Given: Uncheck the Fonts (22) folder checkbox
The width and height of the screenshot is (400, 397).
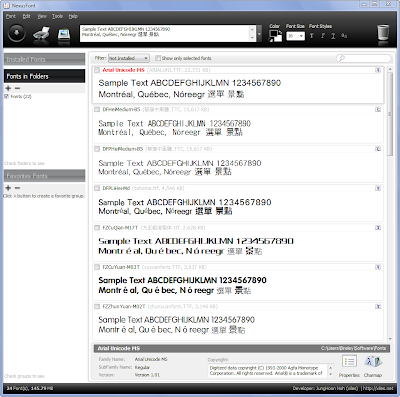Looking at the screenshot, I should [x=7, y=97].
